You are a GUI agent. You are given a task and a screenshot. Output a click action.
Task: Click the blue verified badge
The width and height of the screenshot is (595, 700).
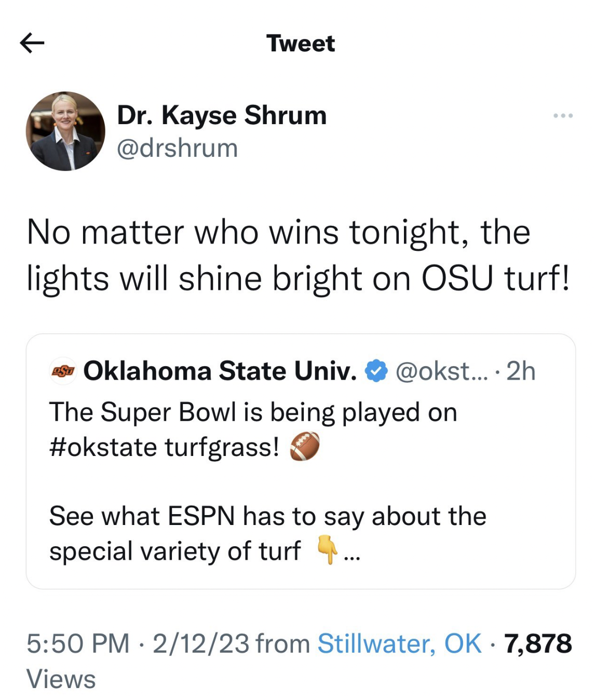pyautogui.click(x=375, y=370)
